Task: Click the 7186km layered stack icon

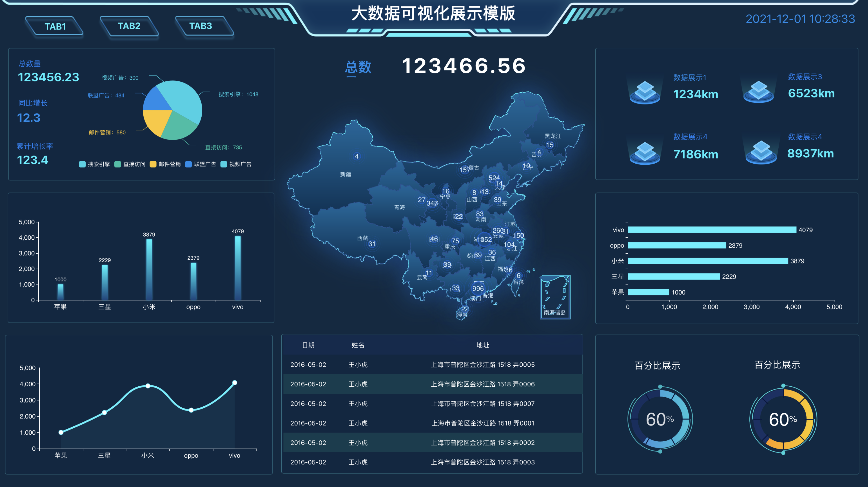Action: point(645,153)
